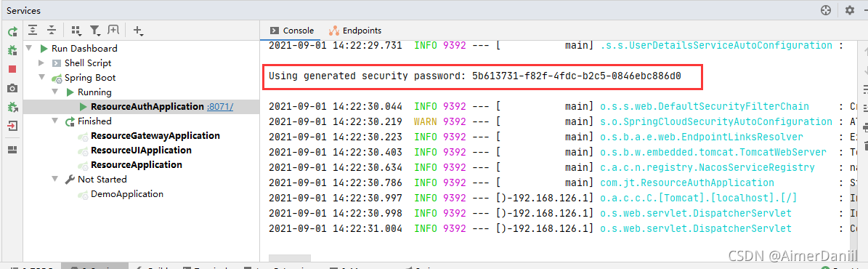
Task: Stop the running application with the red square
Action: click(12, 69)
